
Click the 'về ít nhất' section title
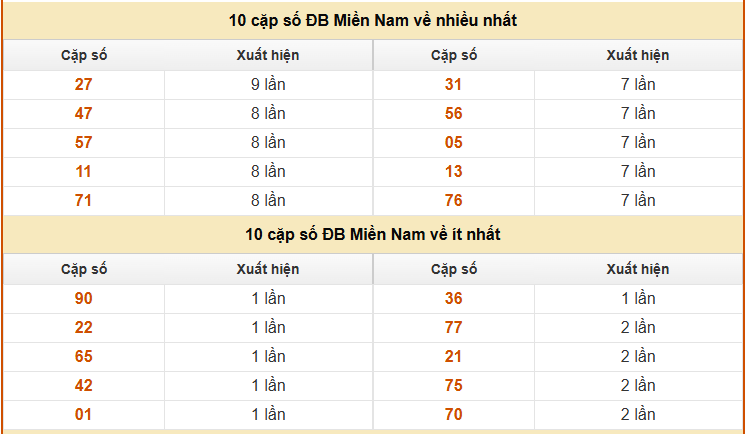point(373,235)
